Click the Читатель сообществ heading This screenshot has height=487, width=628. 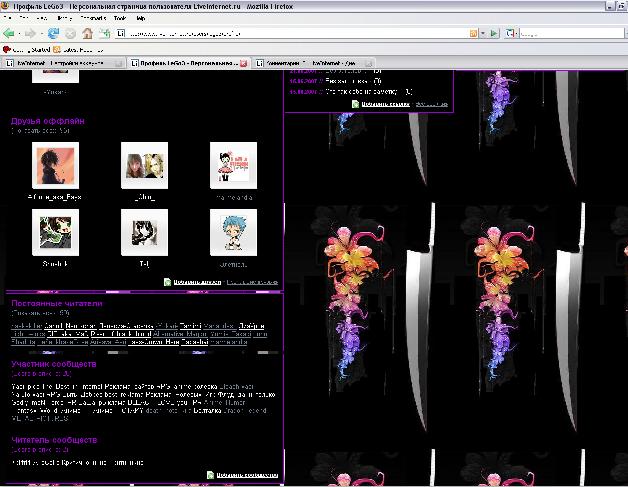point(54,440)
